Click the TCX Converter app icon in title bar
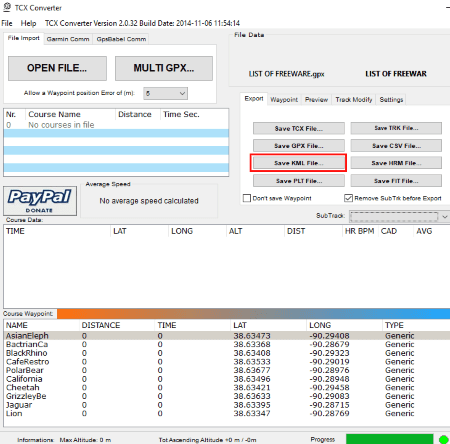This screenshot has width=450, height=444. pyautogui.click(x=7, y=7)
